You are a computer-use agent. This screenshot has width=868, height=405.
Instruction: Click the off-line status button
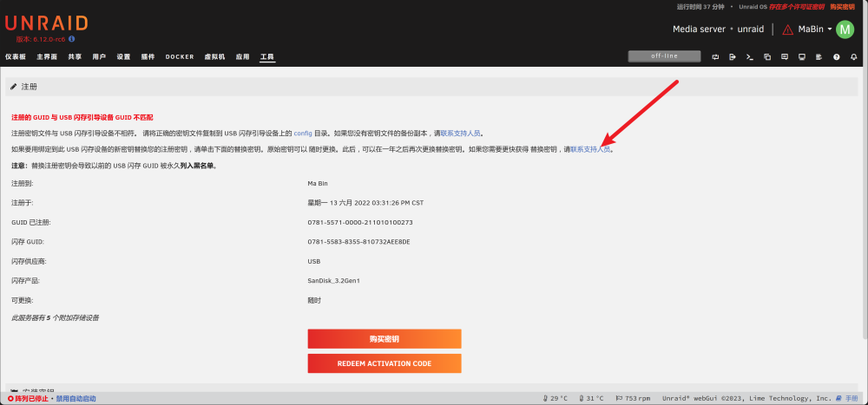pyautogui.click(x=664, y=56)
